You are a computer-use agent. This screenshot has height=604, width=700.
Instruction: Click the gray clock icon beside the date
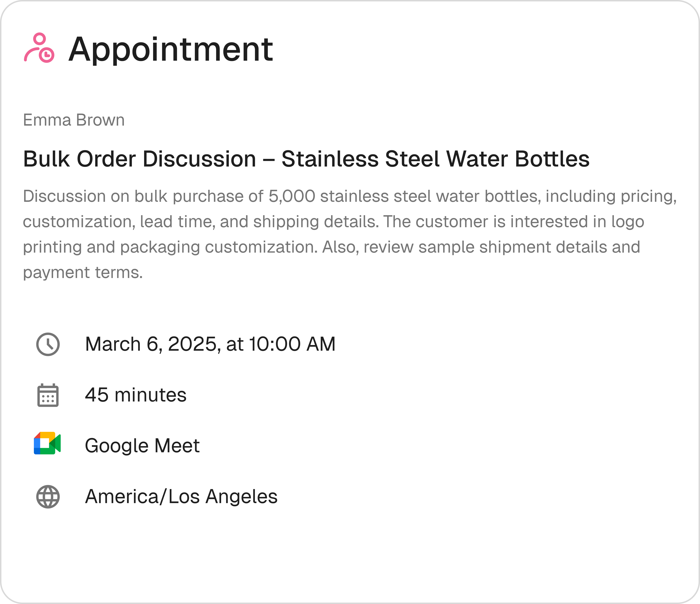coord(48,344)
